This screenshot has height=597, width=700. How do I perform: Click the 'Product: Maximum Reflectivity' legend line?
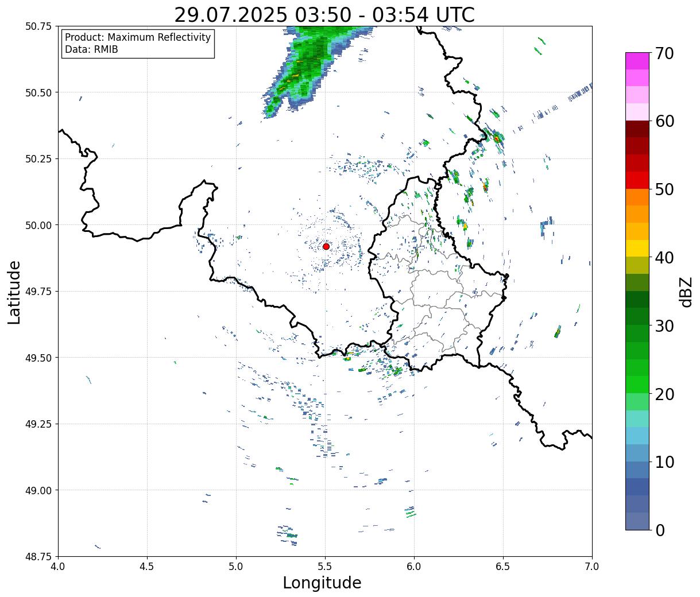(x=138, y=37)
